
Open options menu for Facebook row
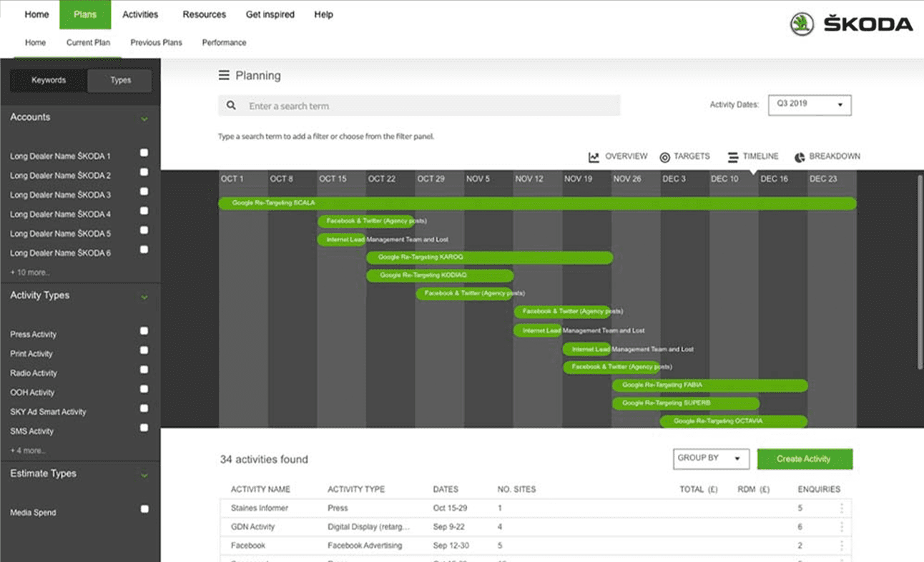point(842,546)
